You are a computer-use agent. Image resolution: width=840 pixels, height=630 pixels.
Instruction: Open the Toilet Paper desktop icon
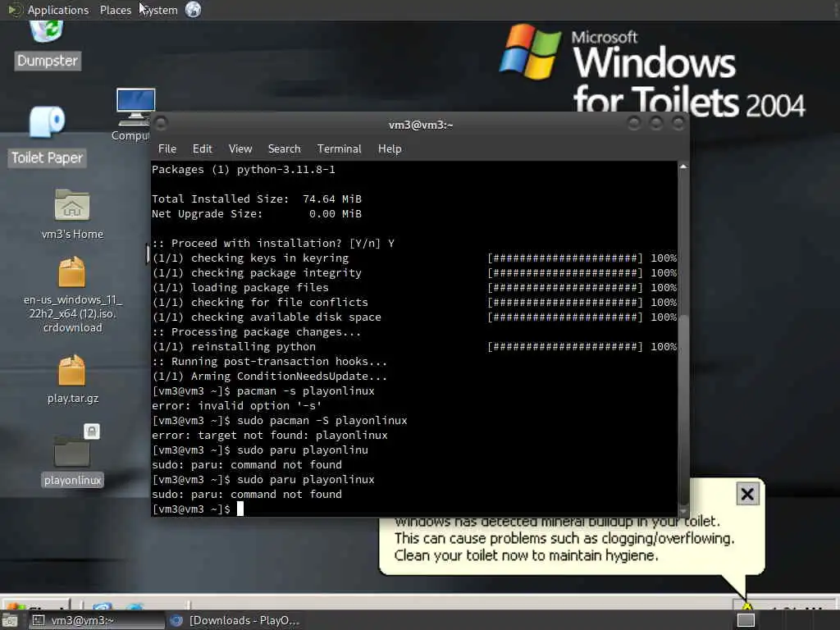47,121
